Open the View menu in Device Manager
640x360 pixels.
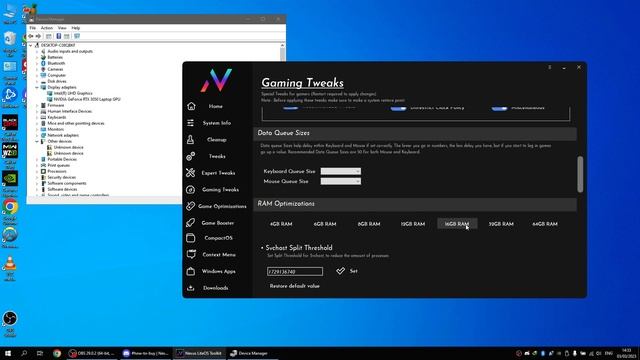(x=62, y=28)
